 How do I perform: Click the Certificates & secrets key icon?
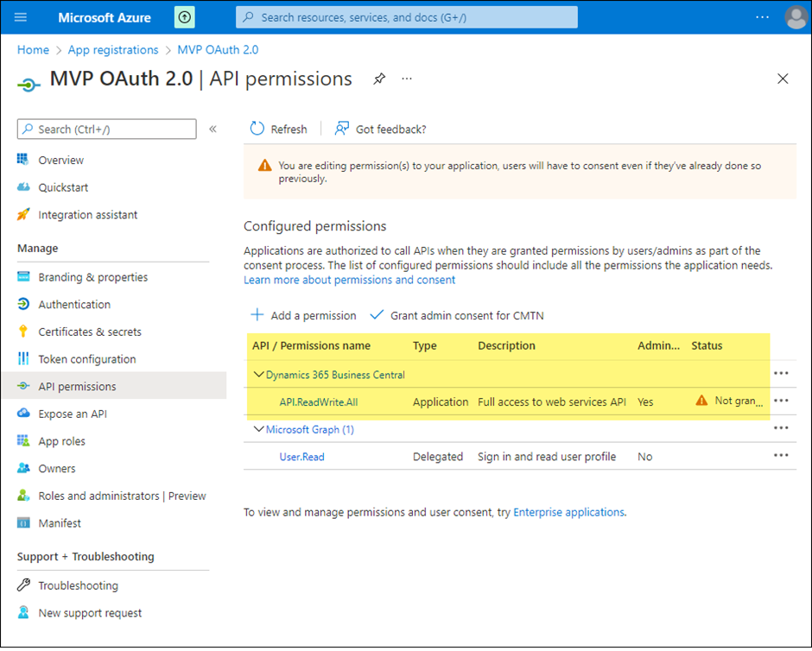[22, 332]
